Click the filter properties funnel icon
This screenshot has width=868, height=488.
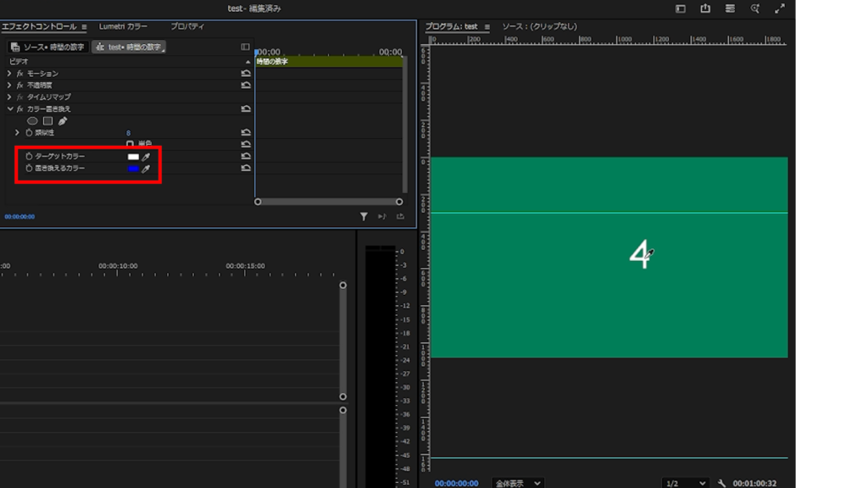[364, 217]
